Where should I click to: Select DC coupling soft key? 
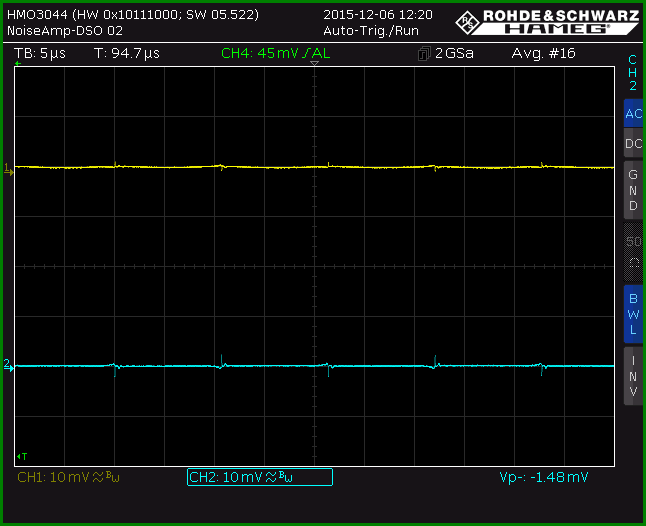coord(633,143)
